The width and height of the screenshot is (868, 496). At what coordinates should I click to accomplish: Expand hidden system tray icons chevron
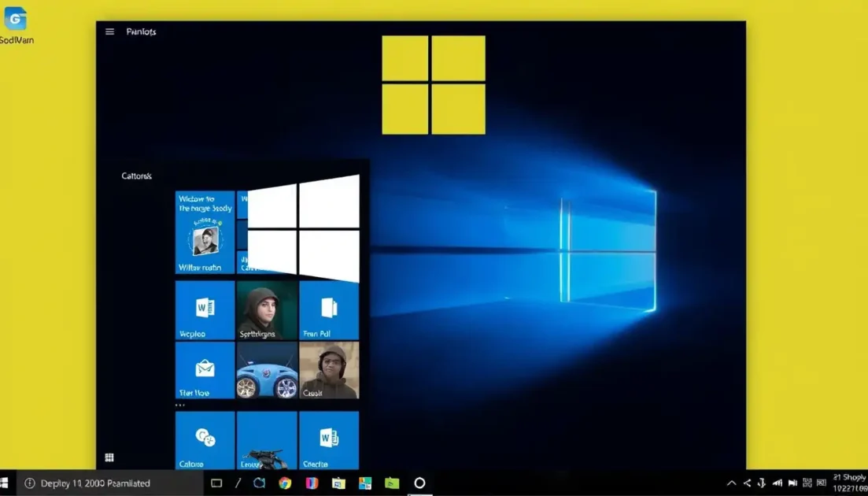click(731, 483)
